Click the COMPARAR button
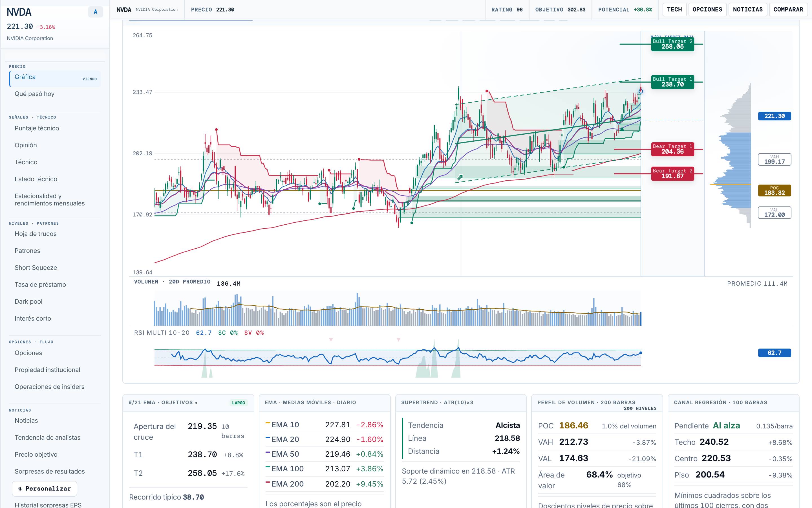This screenshot has width=812, height=508. pos(788,9)
